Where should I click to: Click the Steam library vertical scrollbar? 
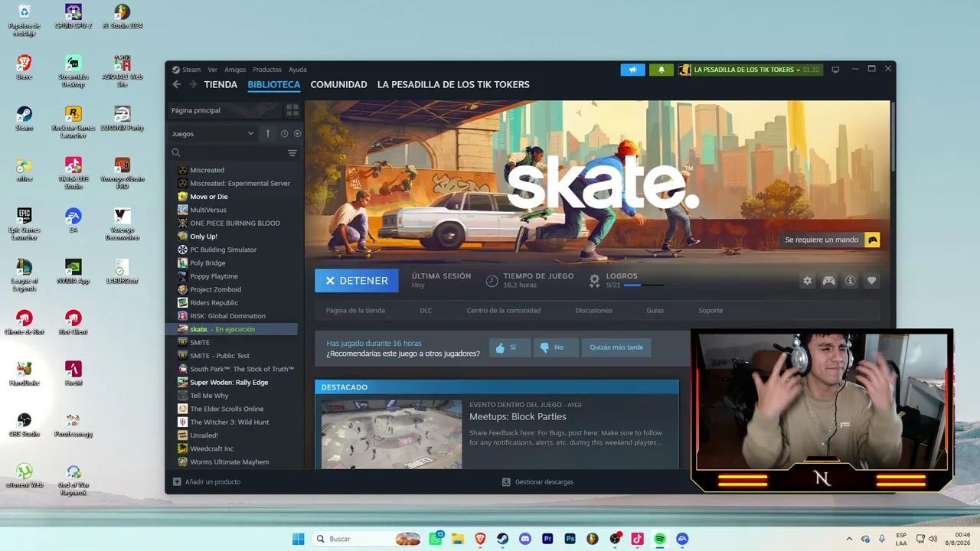click(893, 136)
